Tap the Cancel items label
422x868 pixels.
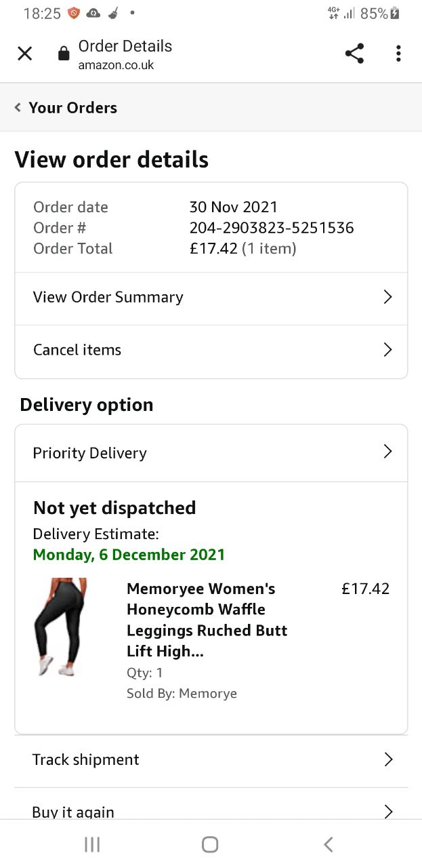tap(77, 350)
